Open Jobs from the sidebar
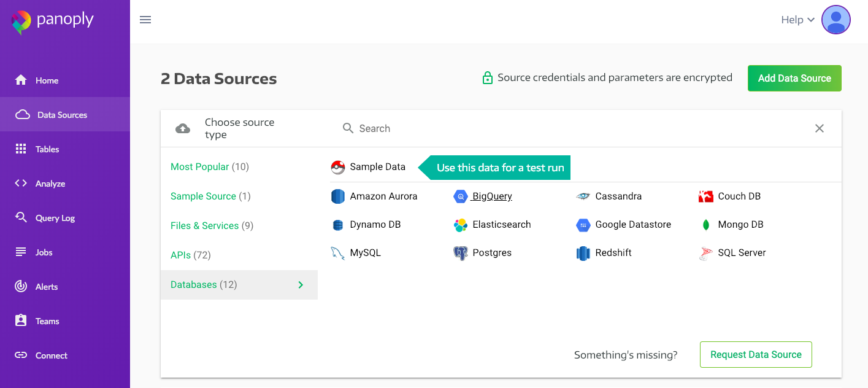Viewport: 868px width, 388px height. coord(65,252)
